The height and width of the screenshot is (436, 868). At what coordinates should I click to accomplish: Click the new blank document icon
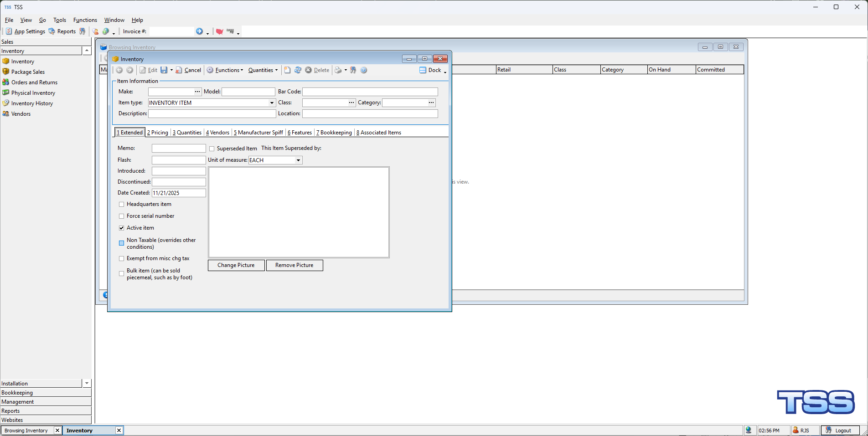(287, 70)
